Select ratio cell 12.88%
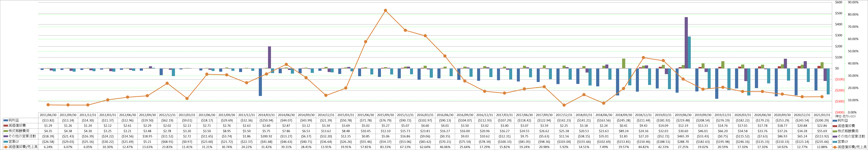This screenshot has height=150, width=868. (821, 147)
